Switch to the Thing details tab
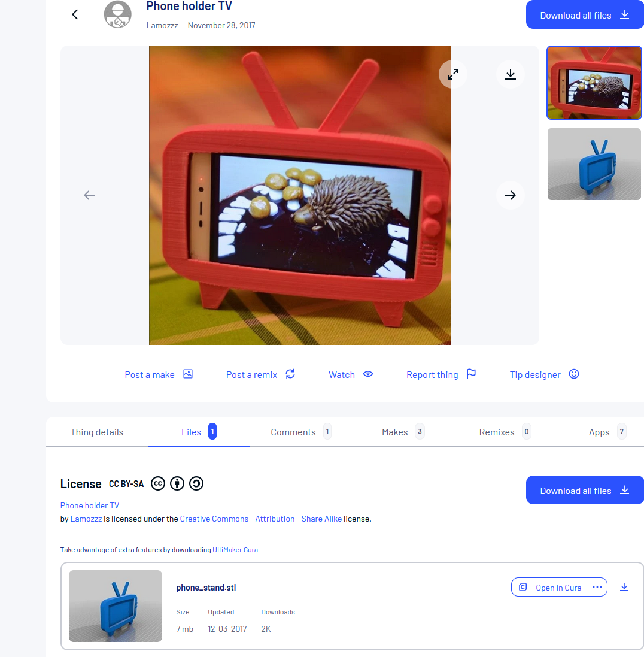The height and width of the screenshot is (657, 644). click(97, 432)
